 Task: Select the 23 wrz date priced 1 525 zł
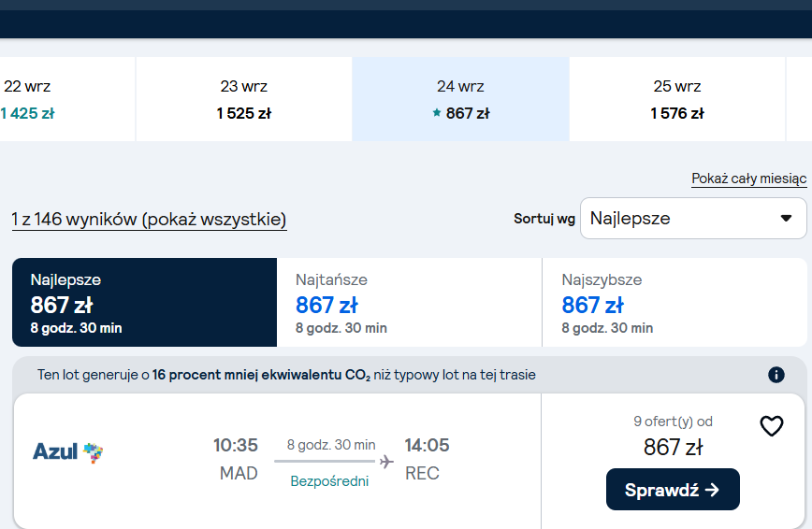point(244,99)
